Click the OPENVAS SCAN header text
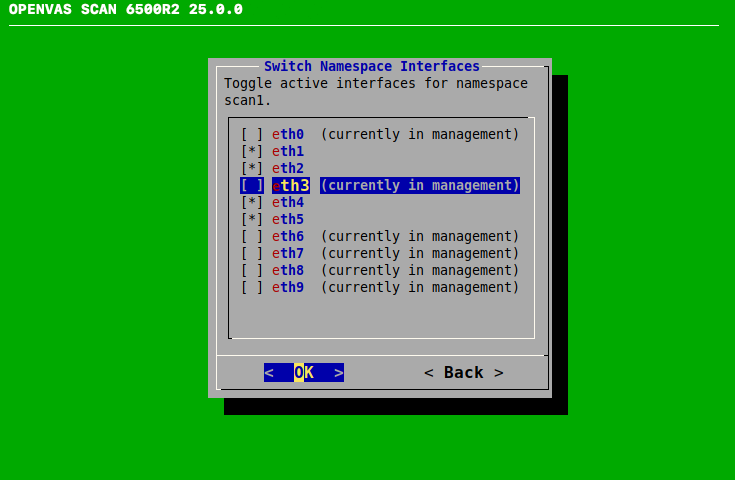 (x=126, y=10)
